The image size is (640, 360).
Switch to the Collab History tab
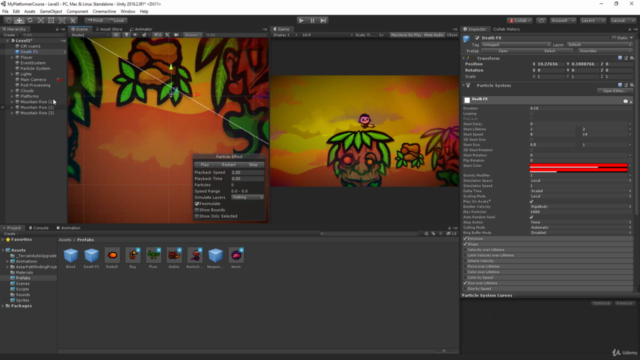(x=506, y=29)
